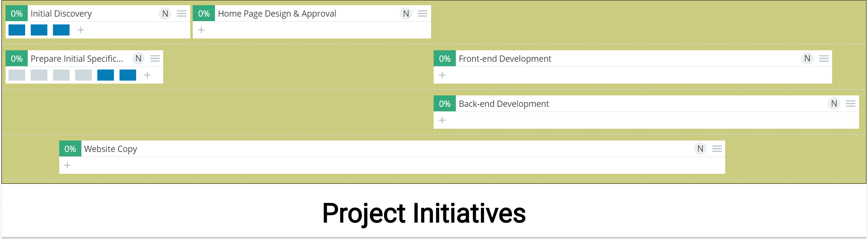Add item with plus under Back-end Development

tap(442, 120)
